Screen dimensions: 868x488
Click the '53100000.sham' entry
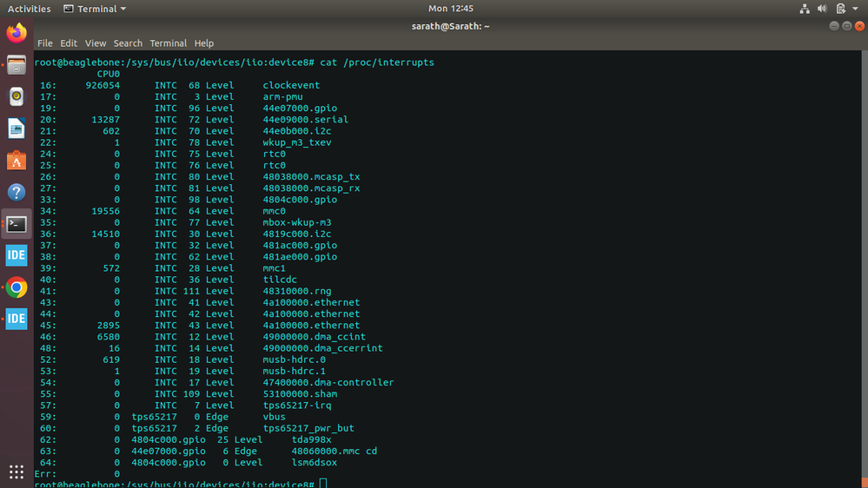300,394
